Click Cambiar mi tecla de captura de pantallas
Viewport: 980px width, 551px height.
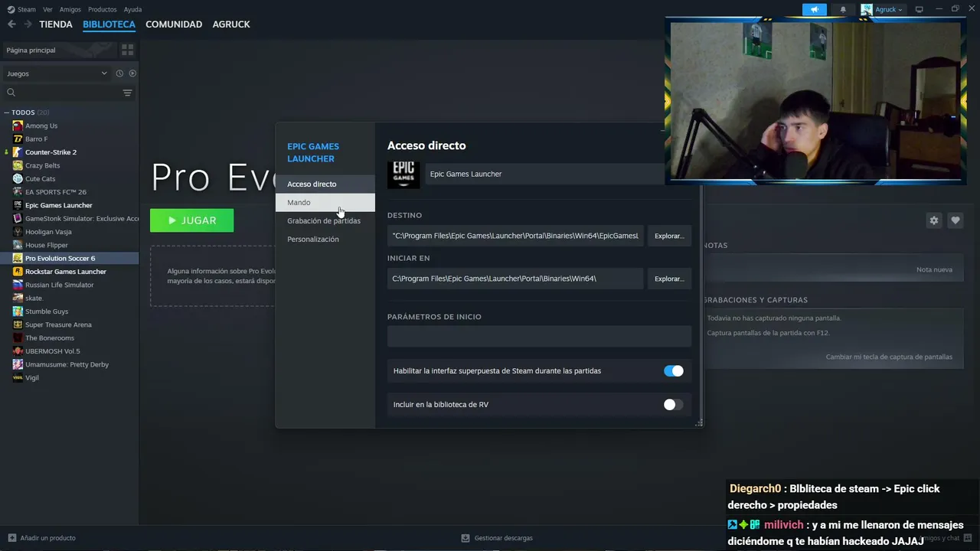(x=889, y=357)
